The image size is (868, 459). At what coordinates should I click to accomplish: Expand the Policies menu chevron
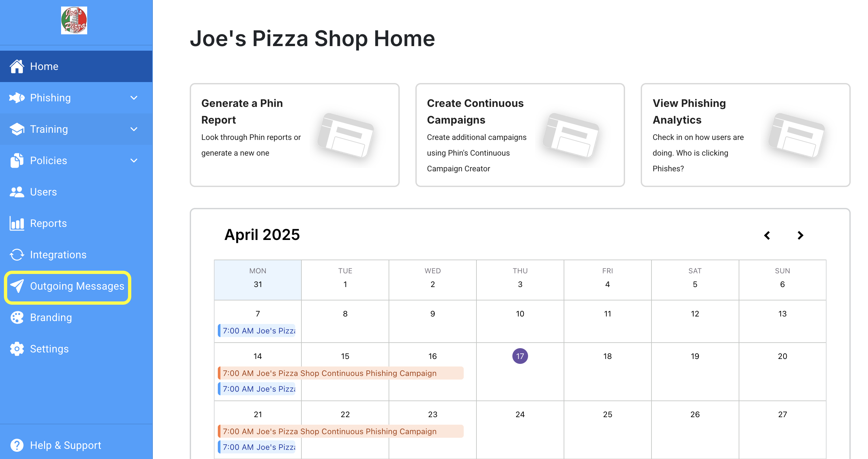click(x=134, y=161)
